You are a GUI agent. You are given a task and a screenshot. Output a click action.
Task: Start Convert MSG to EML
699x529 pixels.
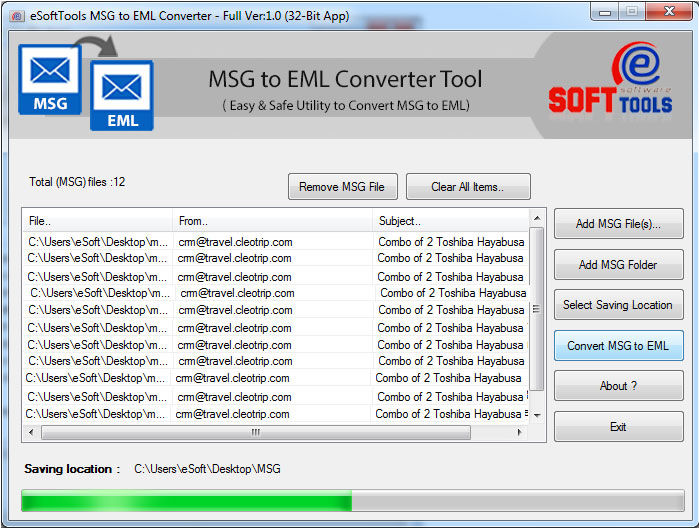(x=618, y=345)
